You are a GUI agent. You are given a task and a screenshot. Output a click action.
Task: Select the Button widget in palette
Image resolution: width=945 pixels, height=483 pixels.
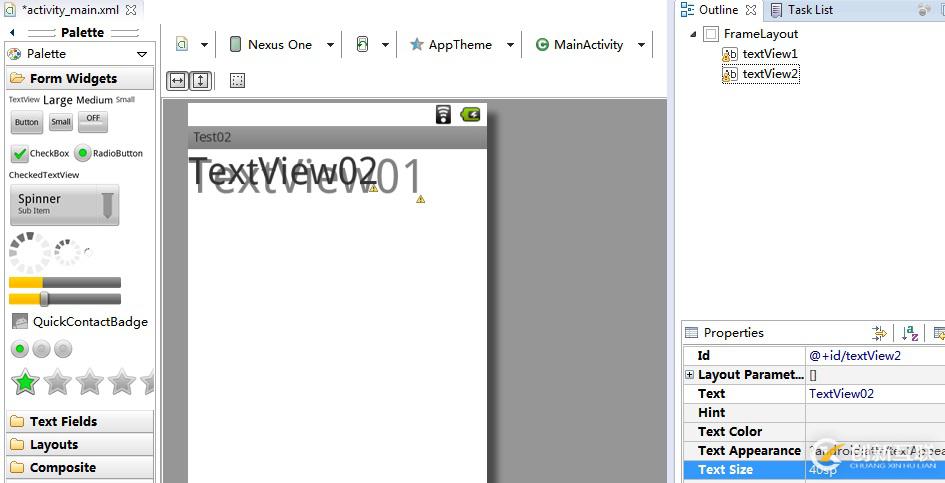pos(27,122)
